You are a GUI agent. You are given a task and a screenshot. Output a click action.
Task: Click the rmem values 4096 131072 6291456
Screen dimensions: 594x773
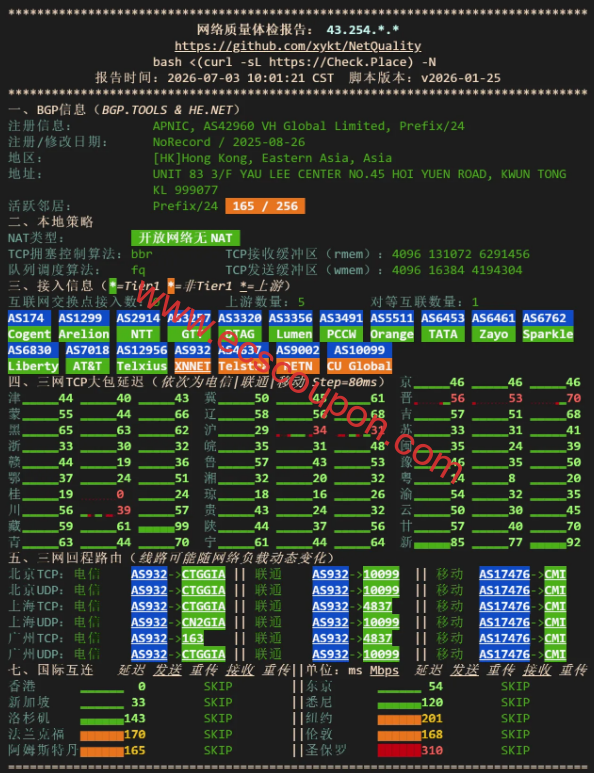[x=461, y=254]
